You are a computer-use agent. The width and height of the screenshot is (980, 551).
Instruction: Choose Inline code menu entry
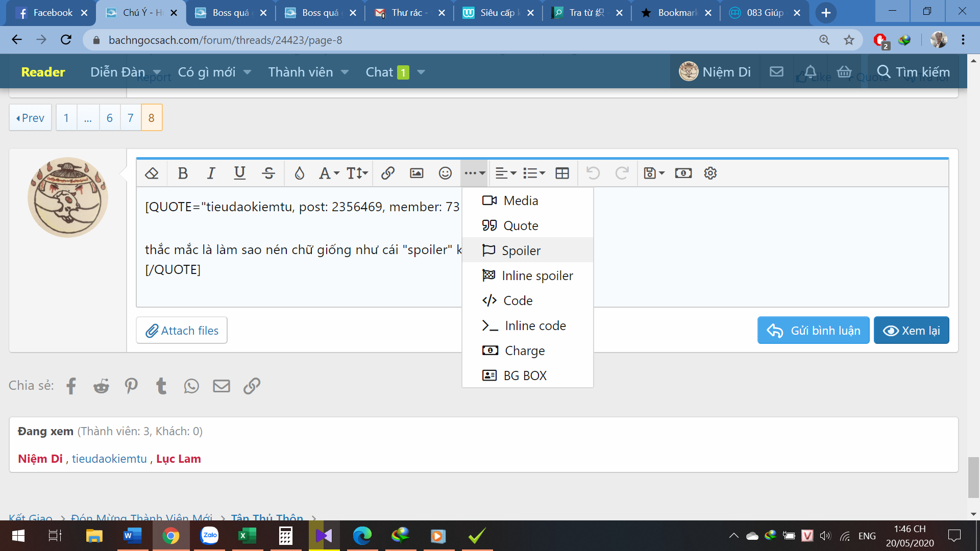(535, 325)
